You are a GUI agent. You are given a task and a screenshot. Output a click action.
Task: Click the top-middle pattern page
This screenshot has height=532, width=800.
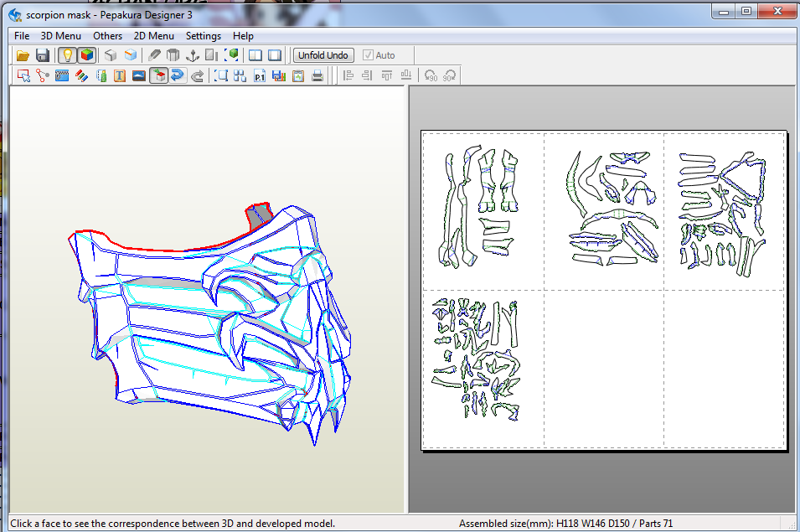(604, 212)
